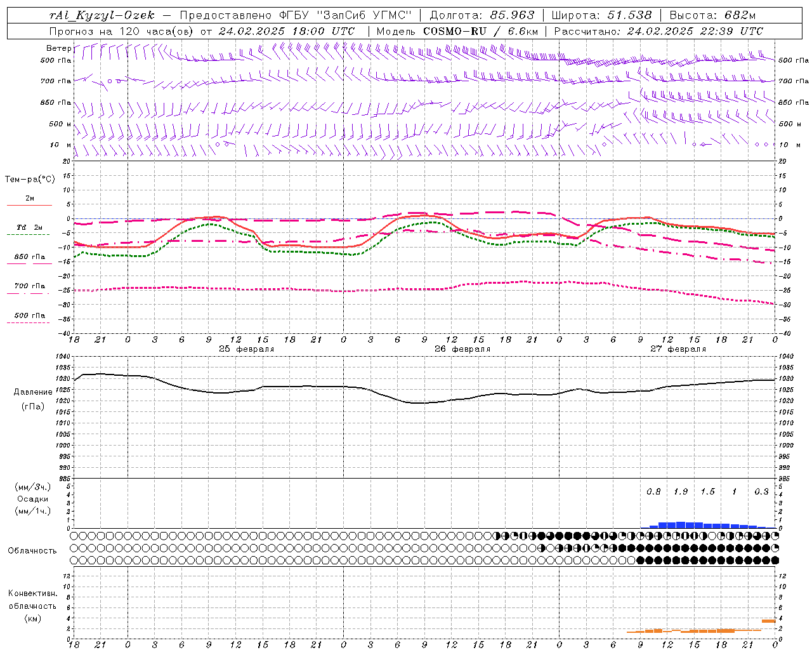Click the Осадки precipitation label

pos(33,499)
